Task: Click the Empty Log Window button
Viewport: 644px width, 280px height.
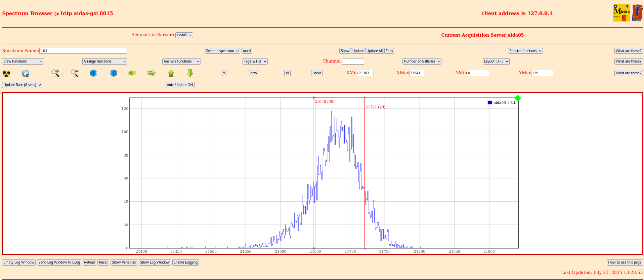Action: pos(19,262)
